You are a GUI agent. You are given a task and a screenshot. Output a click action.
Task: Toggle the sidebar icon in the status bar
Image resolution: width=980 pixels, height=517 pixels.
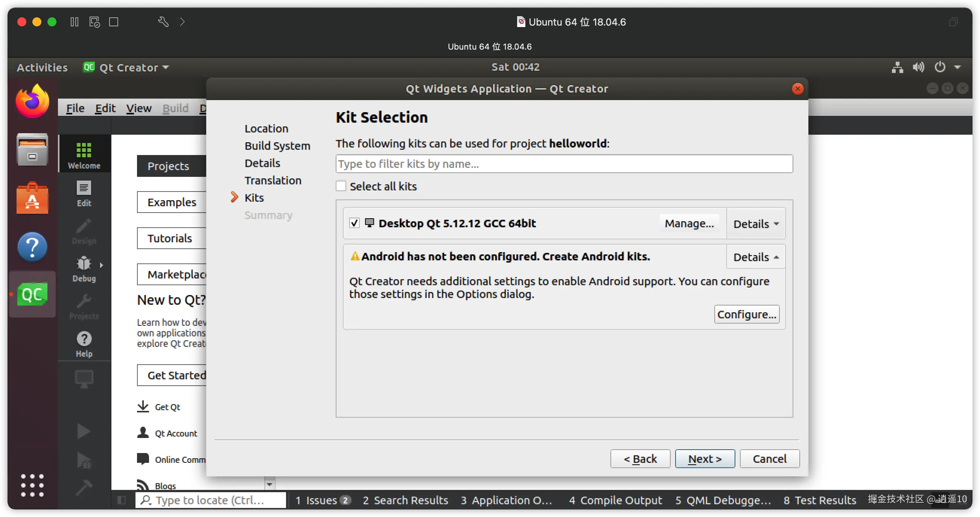122,499
